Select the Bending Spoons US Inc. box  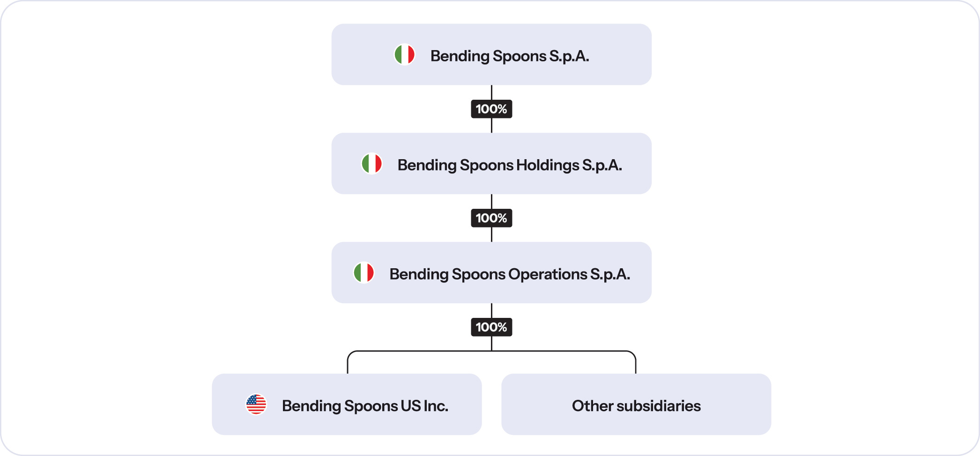347,404
